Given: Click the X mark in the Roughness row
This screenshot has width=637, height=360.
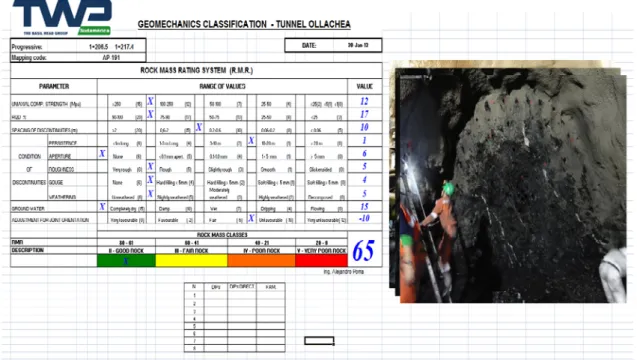Looking at the screenshot, I should click(150, 166).
